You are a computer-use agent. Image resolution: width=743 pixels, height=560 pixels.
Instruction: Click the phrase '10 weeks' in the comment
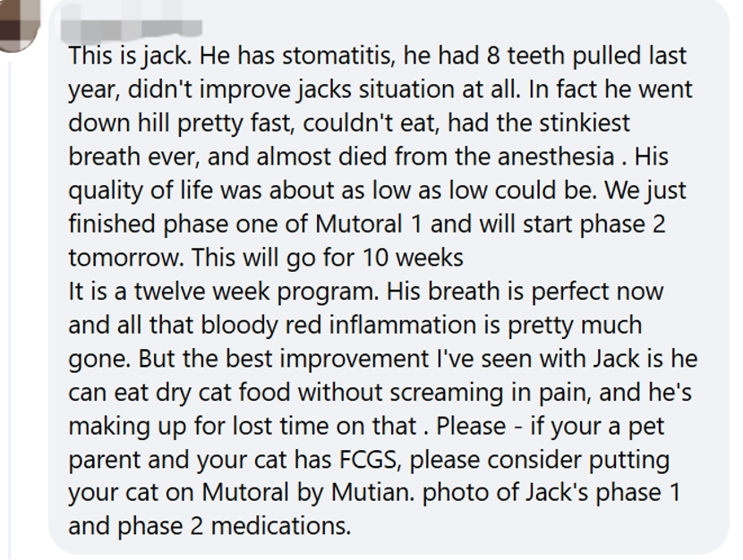413,258
